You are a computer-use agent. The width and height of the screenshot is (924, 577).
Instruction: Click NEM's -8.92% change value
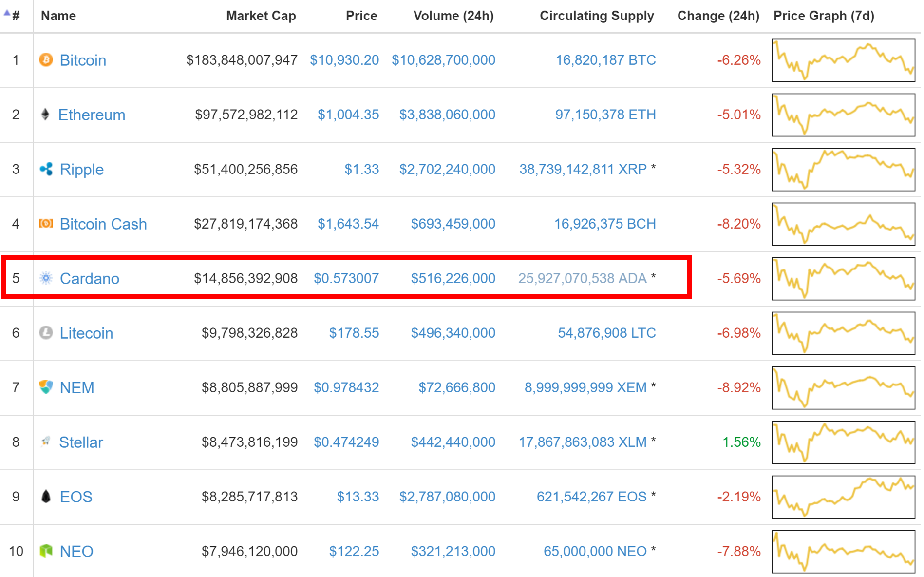[x=739, y=387]
